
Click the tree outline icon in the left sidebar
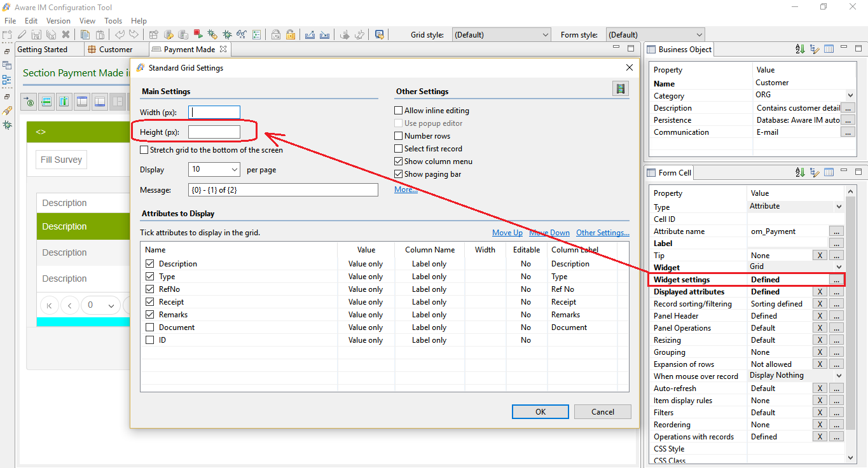[7, 80]
